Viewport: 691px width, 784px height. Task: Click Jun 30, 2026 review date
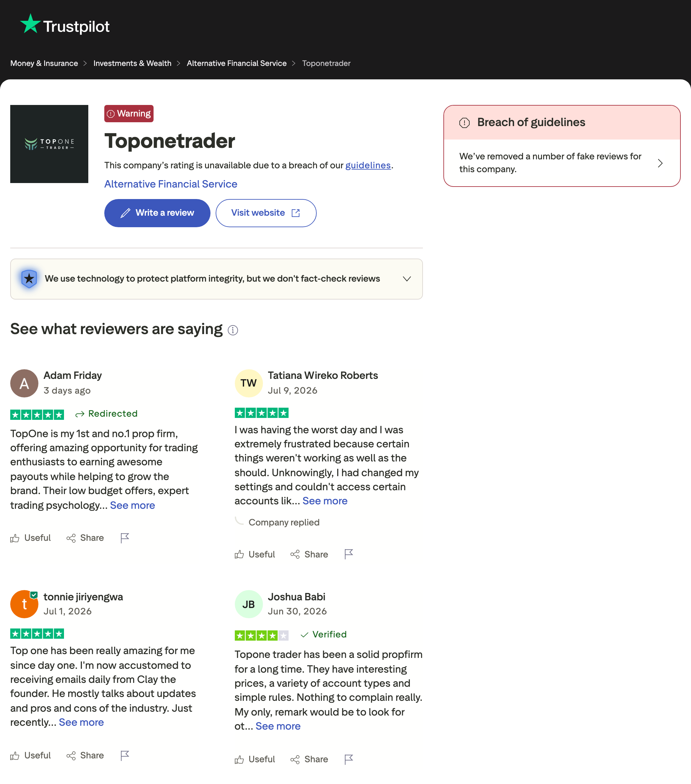[x=297, y=612]
